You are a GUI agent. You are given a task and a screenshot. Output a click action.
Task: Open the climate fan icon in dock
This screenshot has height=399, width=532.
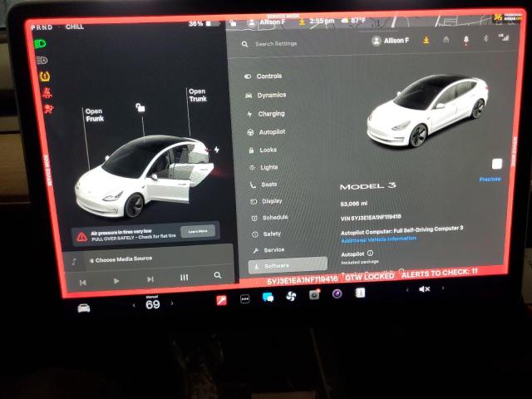(290, 295)
